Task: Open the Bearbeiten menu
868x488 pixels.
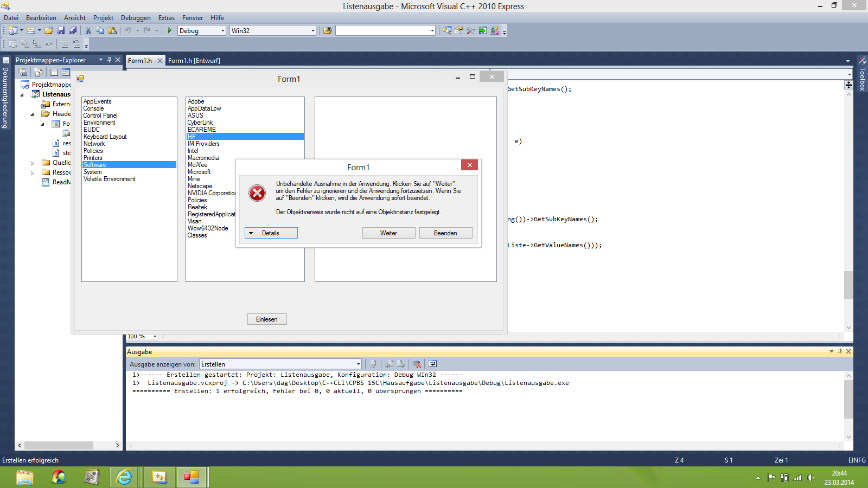Action: (x=41, y=18)
